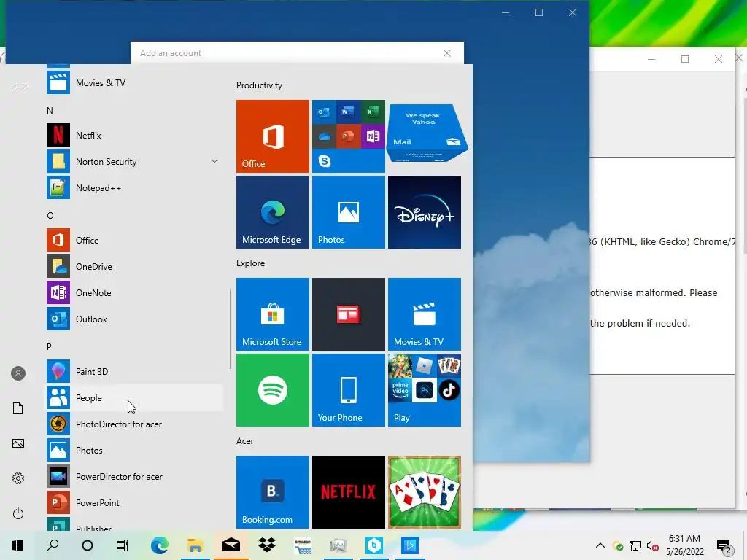
Task: Open Movies & TV from the app list
Action: [x=134, y=83]
